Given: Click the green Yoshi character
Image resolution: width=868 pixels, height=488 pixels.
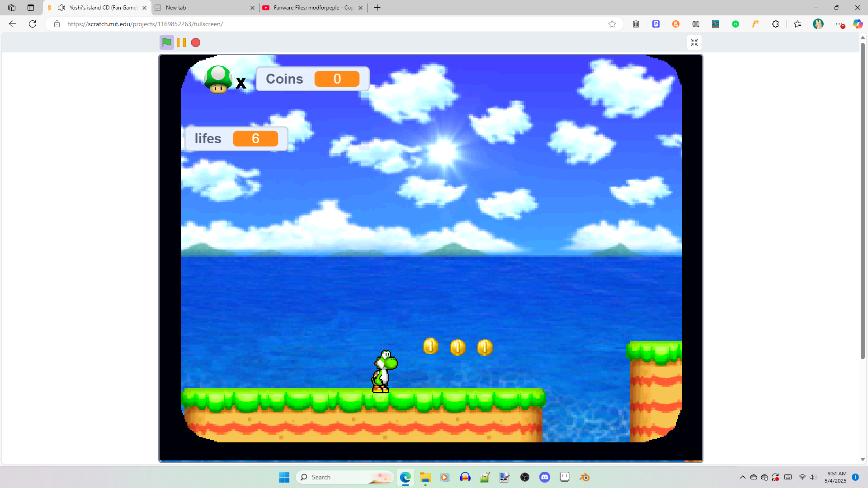Looking at the screenshot, I should (x=384, y=371).
